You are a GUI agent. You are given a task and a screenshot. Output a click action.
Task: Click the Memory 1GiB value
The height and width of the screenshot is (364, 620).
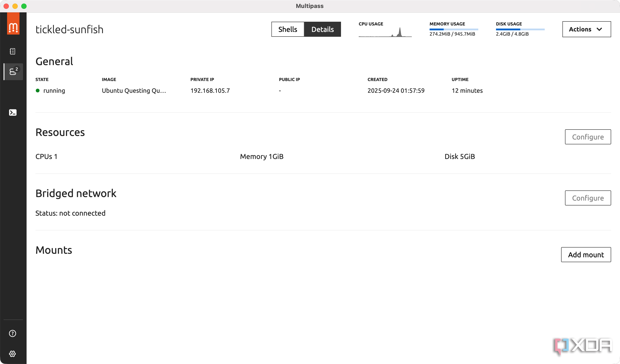tap(262, 156)
